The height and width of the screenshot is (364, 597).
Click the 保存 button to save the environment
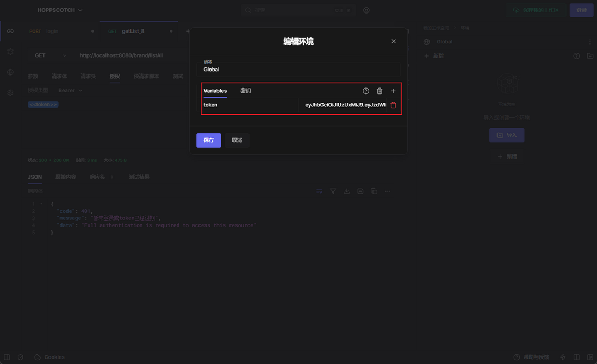(209, 140)
